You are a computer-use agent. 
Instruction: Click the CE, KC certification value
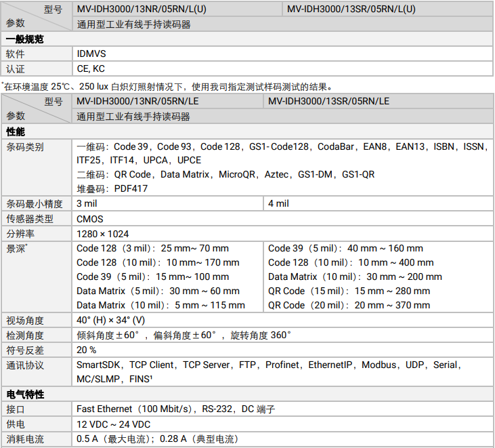(91, 68)
